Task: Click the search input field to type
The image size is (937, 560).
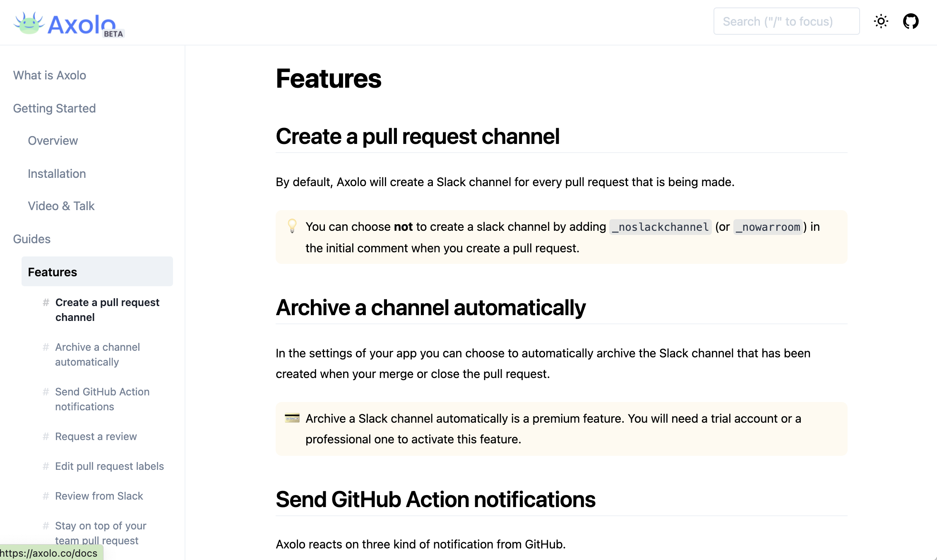Action: coord(786,22)
